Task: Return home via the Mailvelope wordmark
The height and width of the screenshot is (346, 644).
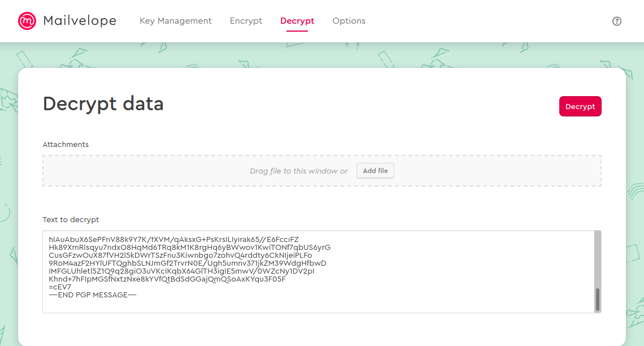Action: pos(79,20)
